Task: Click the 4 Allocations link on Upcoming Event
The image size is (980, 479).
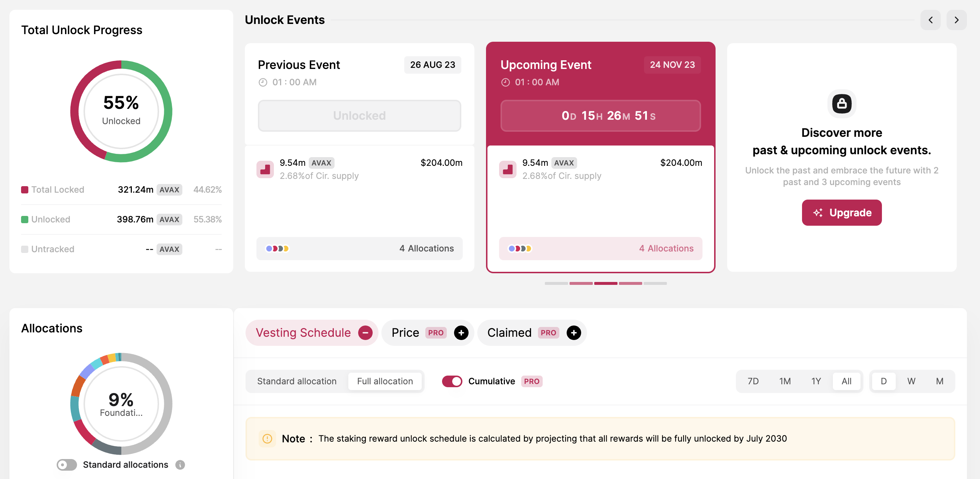Action: (666, 248)
